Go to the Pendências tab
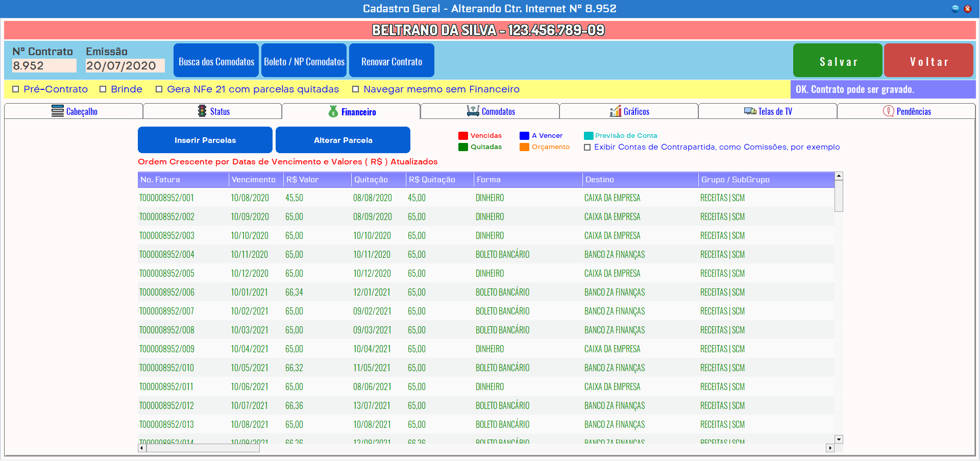 tap(906, 111)
